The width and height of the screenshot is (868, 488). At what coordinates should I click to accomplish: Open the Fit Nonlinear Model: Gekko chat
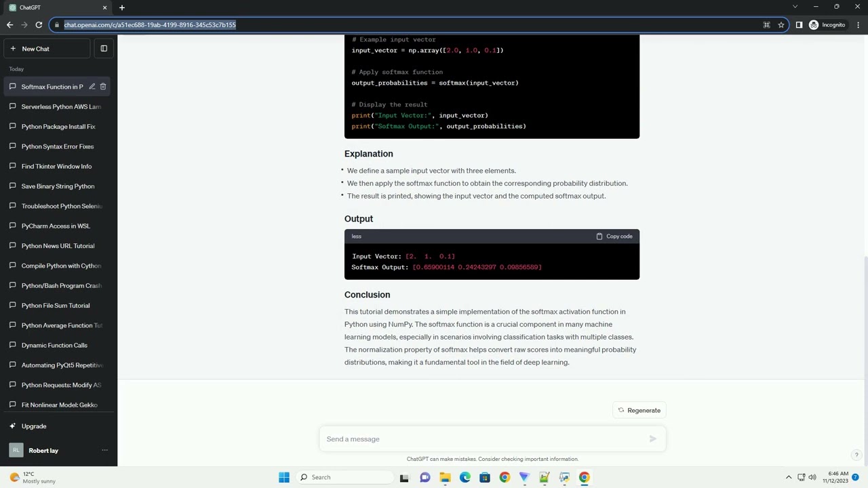[58, 405]
